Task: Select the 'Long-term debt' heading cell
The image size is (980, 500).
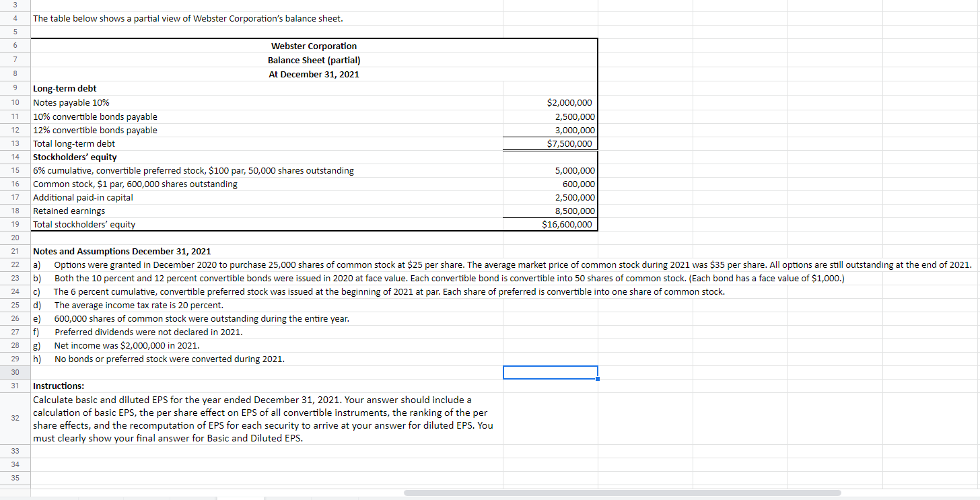Action: (x=65, y=88)
